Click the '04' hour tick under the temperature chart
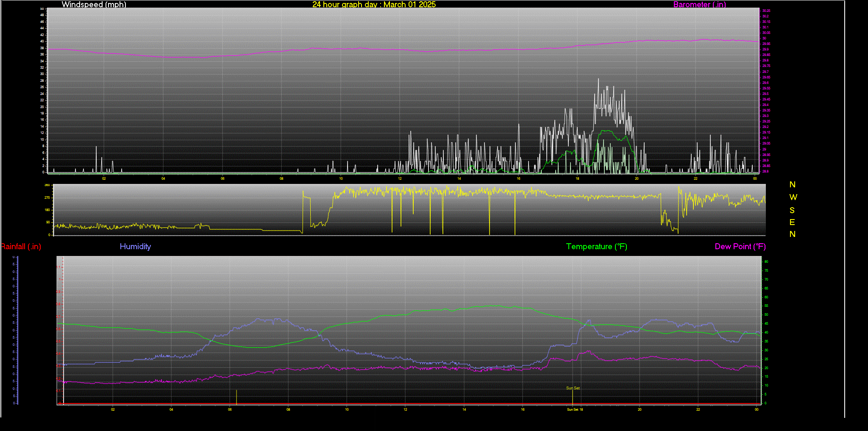 [171, 409]
